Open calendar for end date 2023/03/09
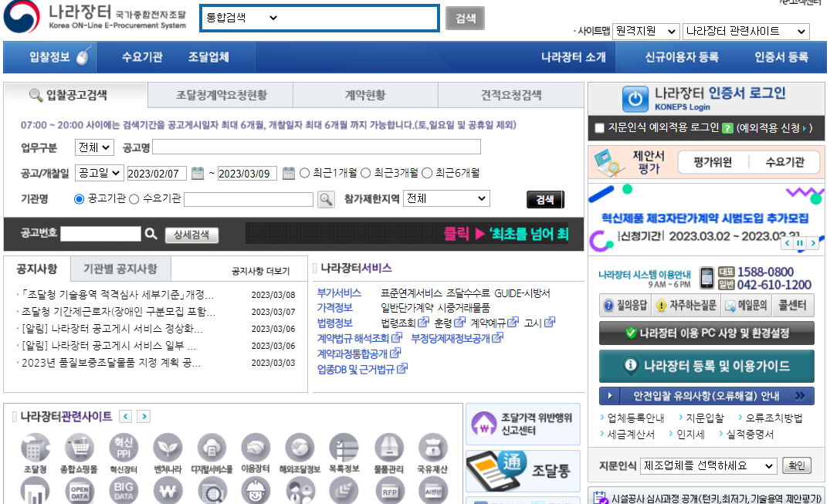 289,173
